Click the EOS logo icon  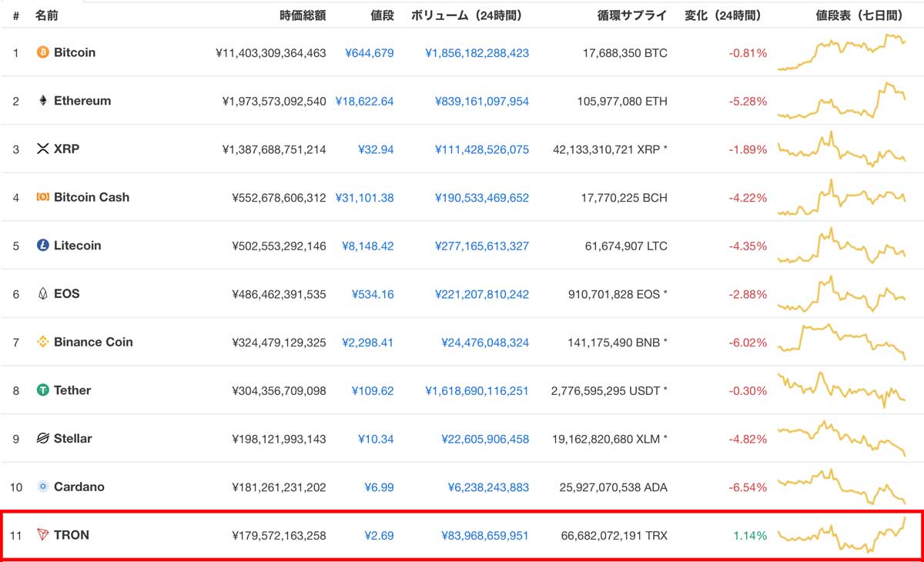tap(43, 294)
